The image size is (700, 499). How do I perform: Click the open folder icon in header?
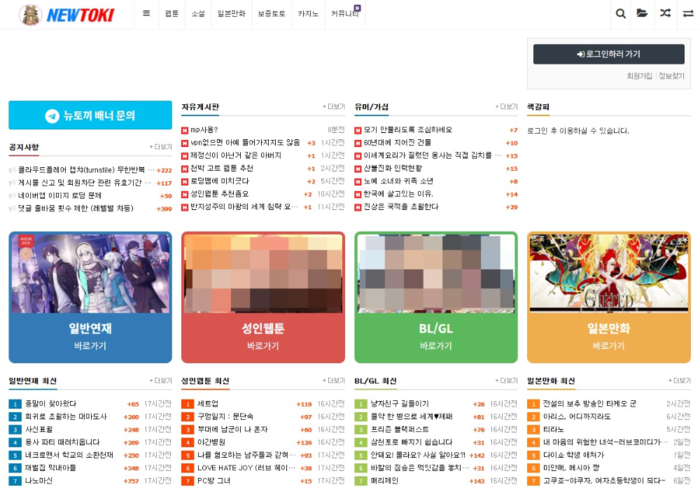click(642, 13)
